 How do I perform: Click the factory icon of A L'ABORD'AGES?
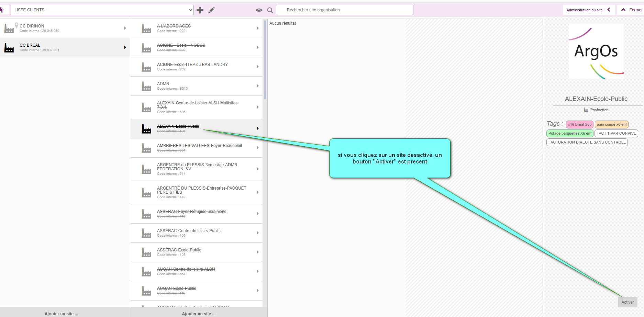(x=146, y=29)
